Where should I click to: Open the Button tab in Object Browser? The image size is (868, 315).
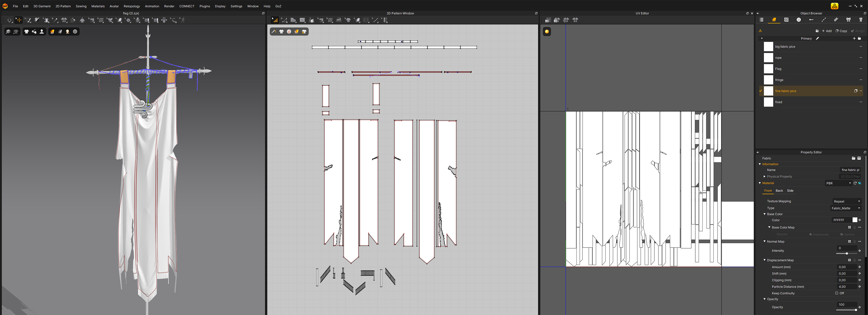tap(799, 20)
